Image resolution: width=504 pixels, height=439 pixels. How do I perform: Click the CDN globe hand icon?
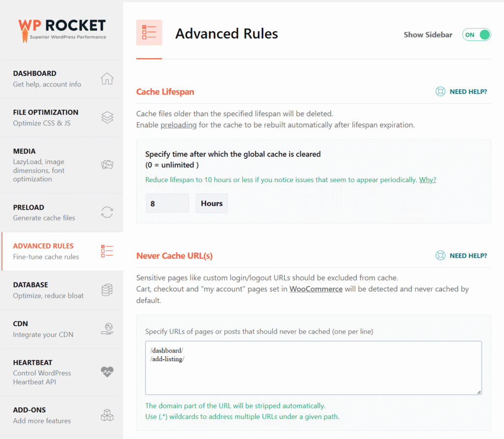coord(107,329)
